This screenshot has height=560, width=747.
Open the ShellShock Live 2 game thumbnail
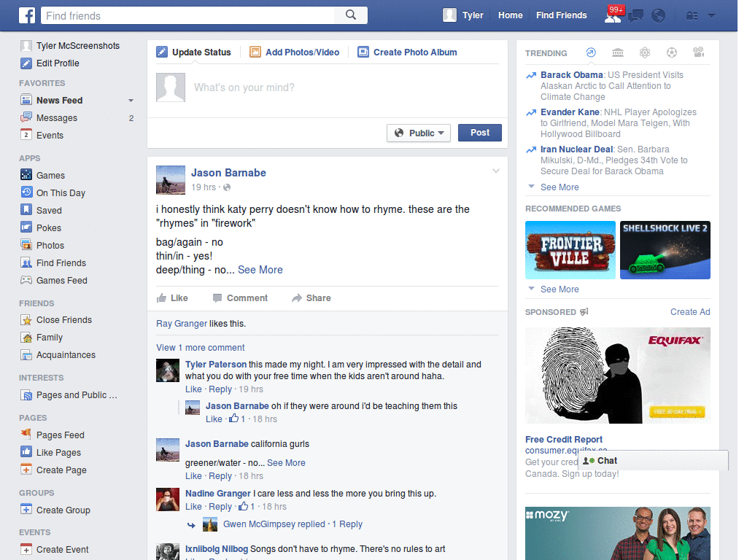pyautogui.click(x=665, y=250)
